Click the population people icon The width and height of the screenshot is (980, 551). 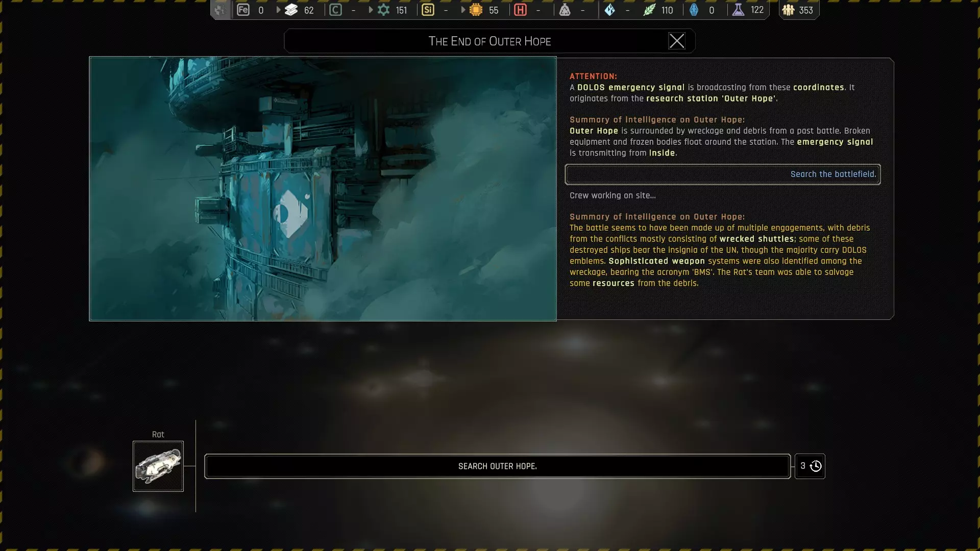[788, 10]
